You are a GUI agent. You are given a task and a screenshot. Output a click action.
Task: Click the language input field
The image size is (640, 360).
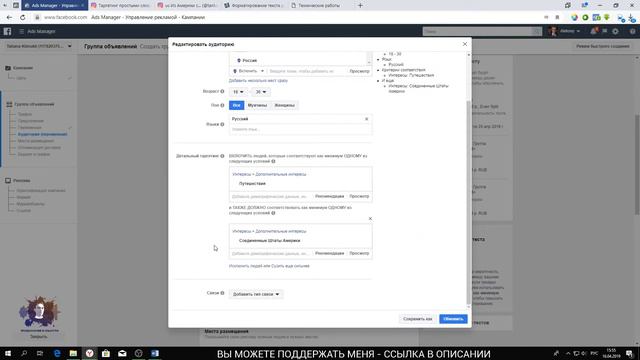pyautogui.click(x=300, y=129)
